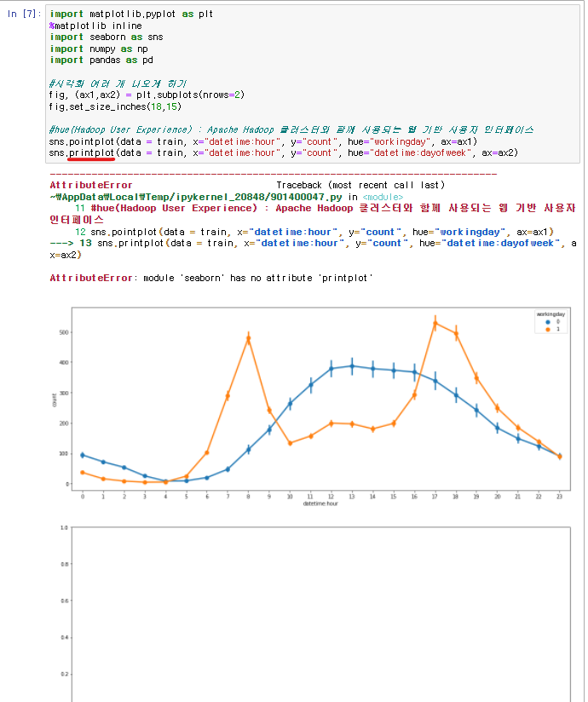The image size is (588, 702).
Task: Click the 1.0 tick of the empty subplot
Action: click(x=64, y=527)
